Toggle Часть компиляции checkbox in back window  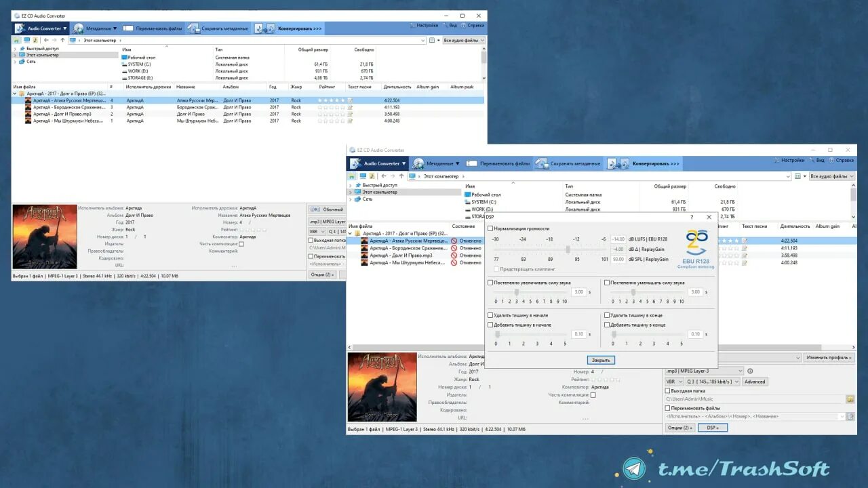(241, 244)
